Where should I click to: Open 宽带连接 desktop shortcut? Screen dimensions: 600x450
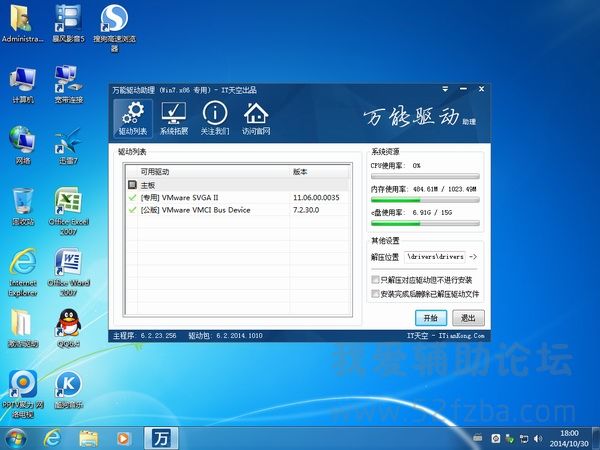pos(68,85)
